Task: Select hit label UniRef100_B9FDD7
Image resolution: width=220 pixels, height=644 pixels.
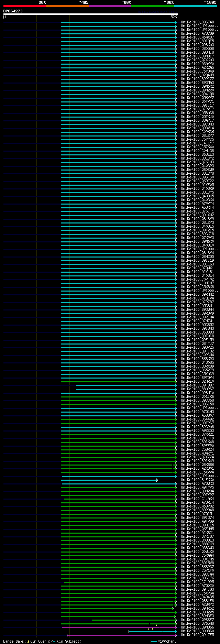Action: [x=197, y=385]
